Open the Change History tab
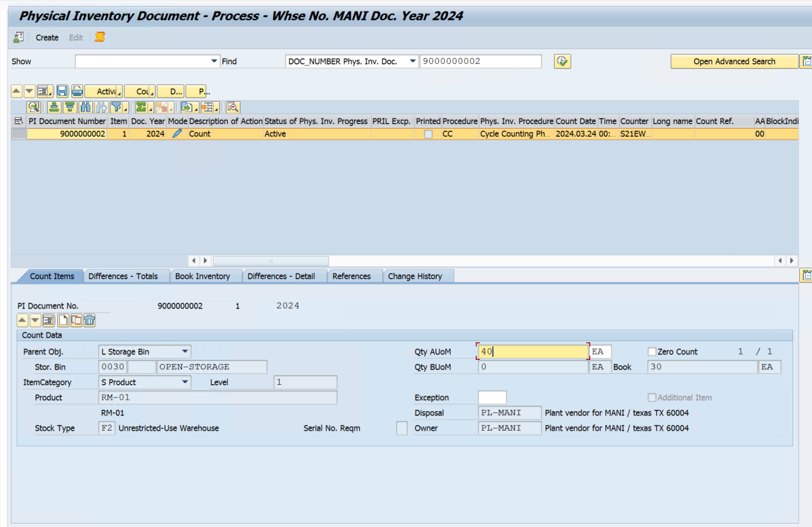812x527 pixels. [415, 276]
